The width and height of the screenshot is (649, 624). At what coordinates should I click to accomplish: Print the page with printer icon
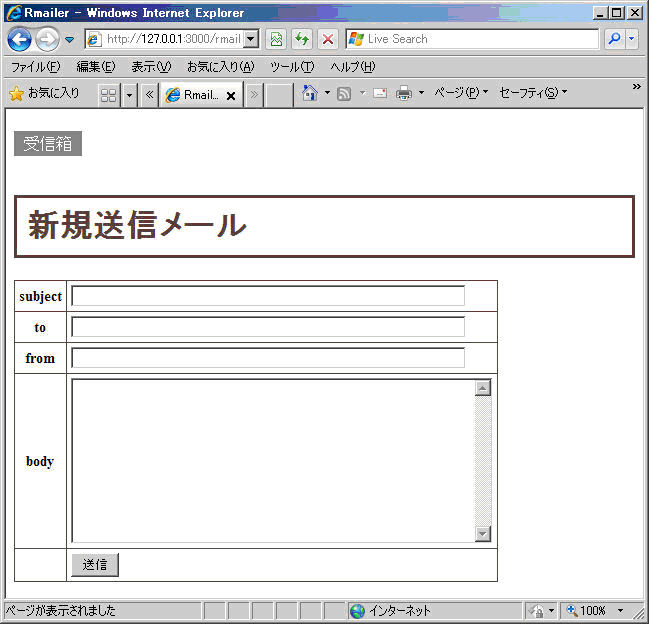click(404, 93)
